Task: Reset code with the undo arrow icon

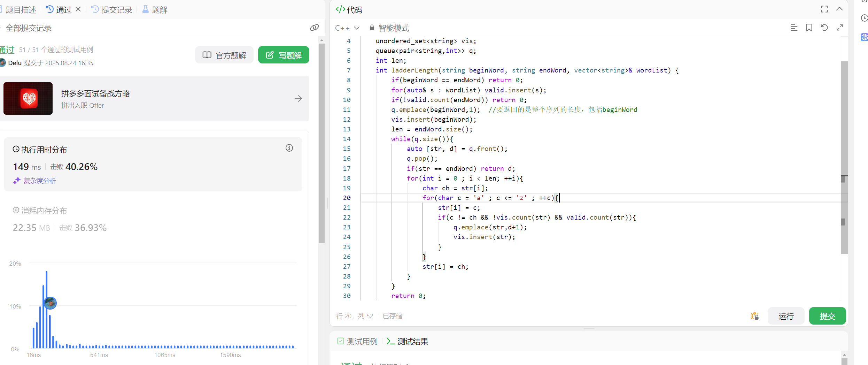Action: click(824, 28)
